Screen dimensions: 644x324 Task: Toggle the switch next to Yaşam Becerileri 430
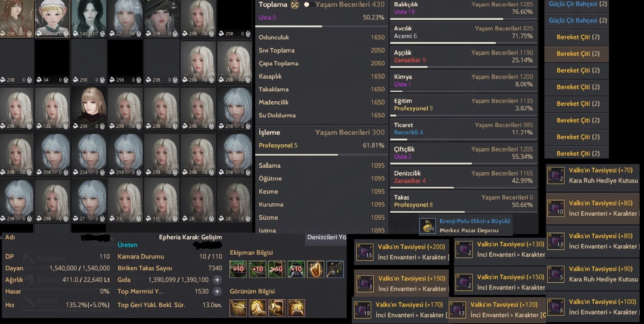tap(309, 5)
